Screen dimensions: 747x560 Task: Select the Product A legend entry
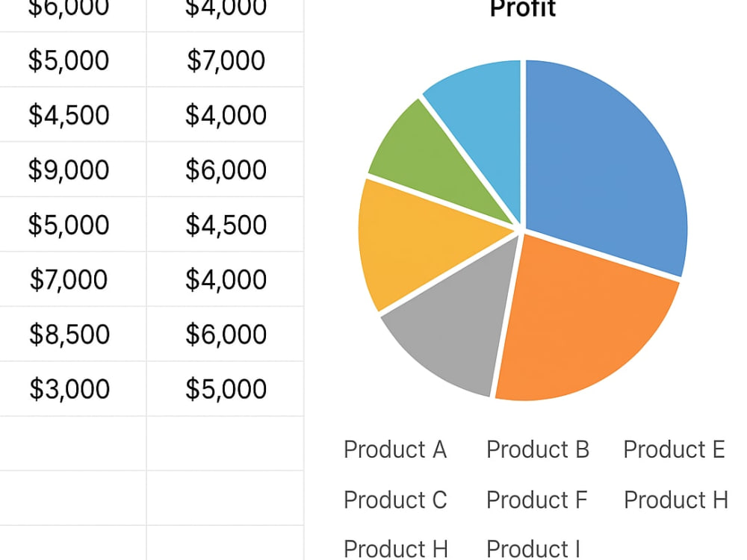395,449
